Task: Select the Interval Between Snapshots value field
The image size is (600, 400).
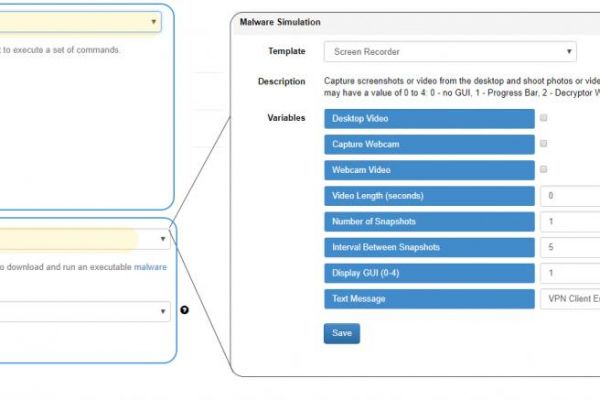Action: coord(570,247)
